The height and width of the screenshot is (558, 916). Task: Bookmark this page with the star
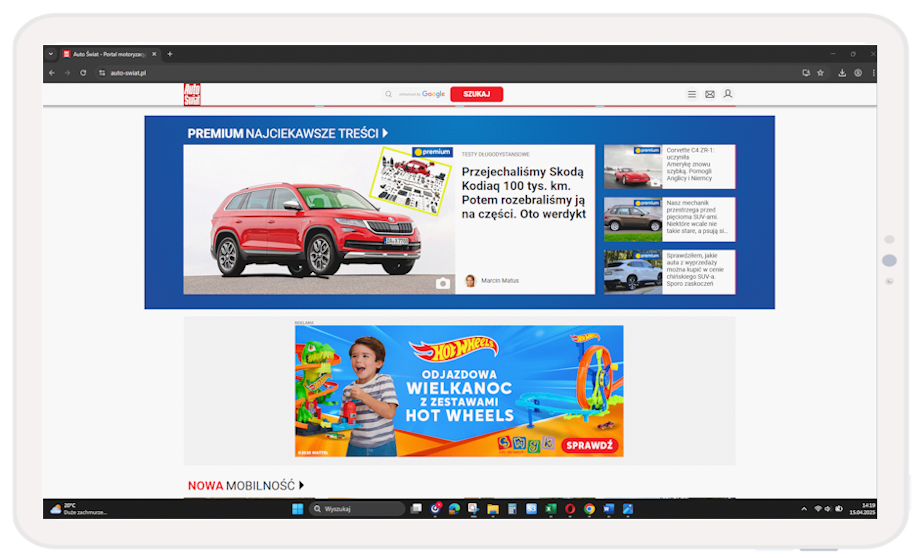pyautogui.click(x=820, y=73)
